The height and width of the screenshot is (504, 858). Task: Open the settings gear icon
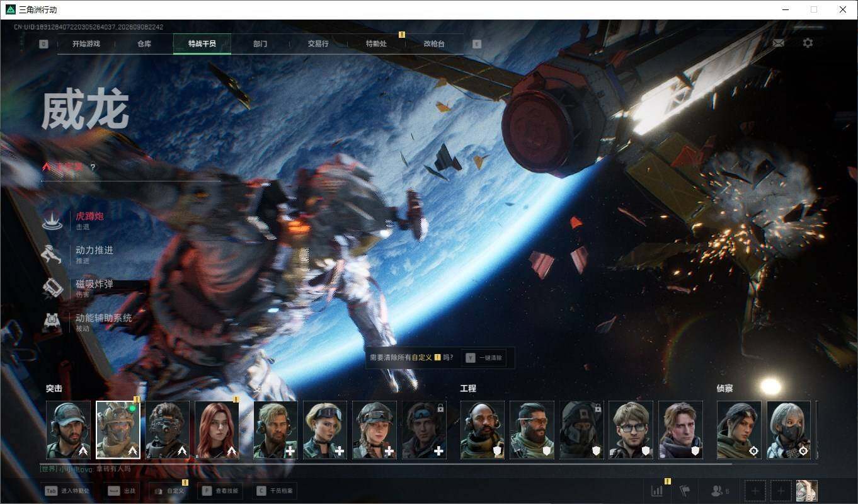click(x=808, y=43)
